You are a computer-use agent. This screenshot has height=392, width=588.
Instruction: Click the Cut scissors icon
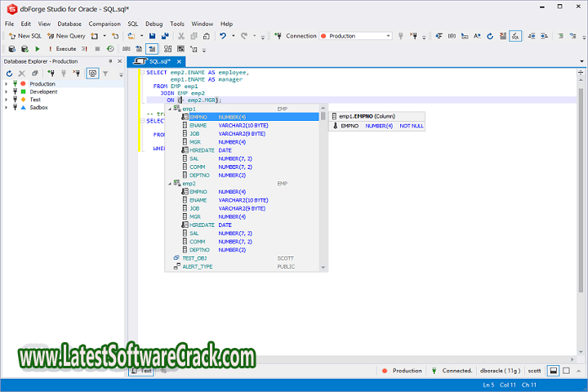tap(180, 36)
